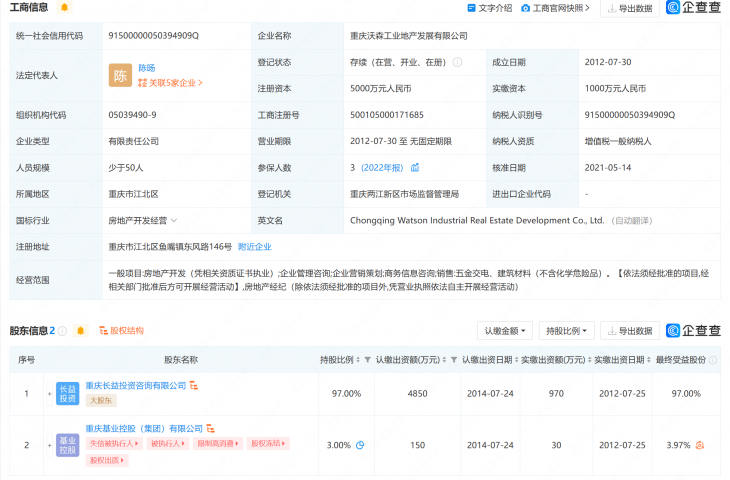Open the 认缴金额 dropdown
The image size is (730, 480).
[505, 331]
